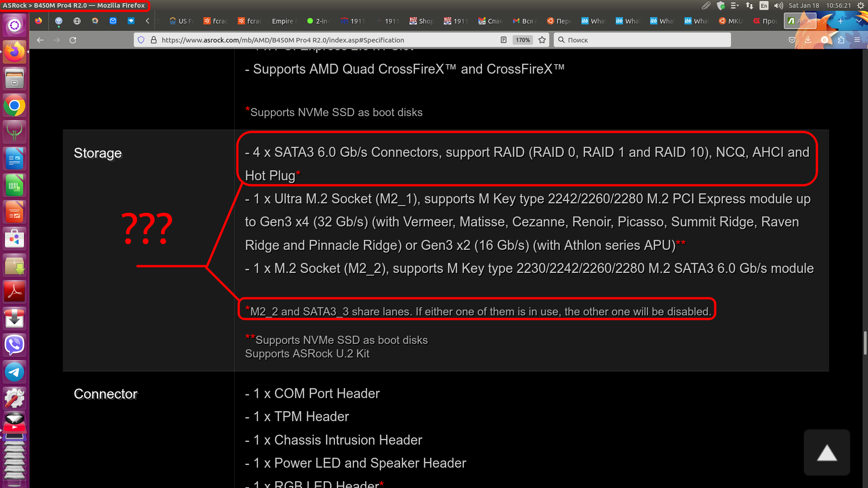868x488 pixels.
Task: Reload the current page
Action: [x=73, y=40]
